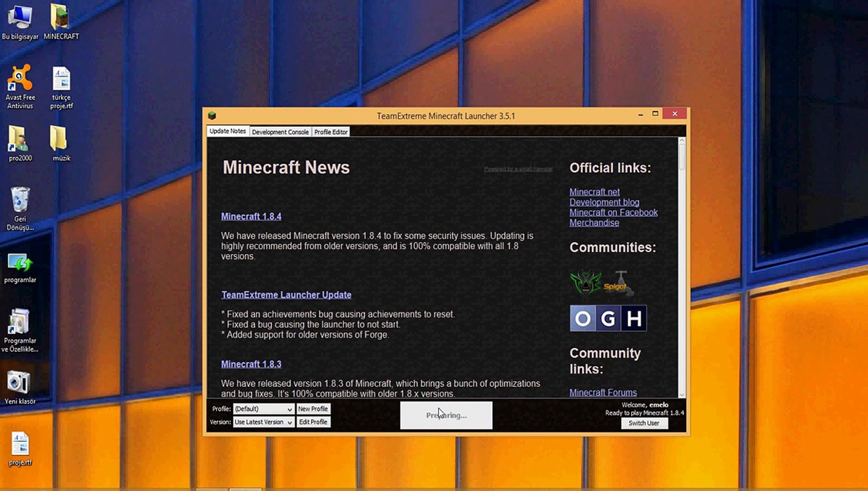Open the TeamExtreme Launcher Update link
The image size is (868, 491).
286,295
